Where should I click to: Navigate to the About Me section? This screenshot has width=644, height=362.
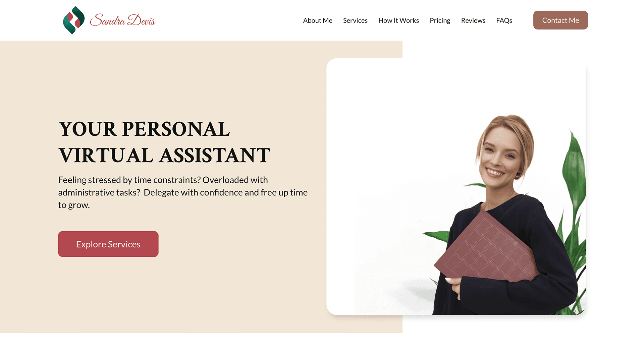coord(318,20)
